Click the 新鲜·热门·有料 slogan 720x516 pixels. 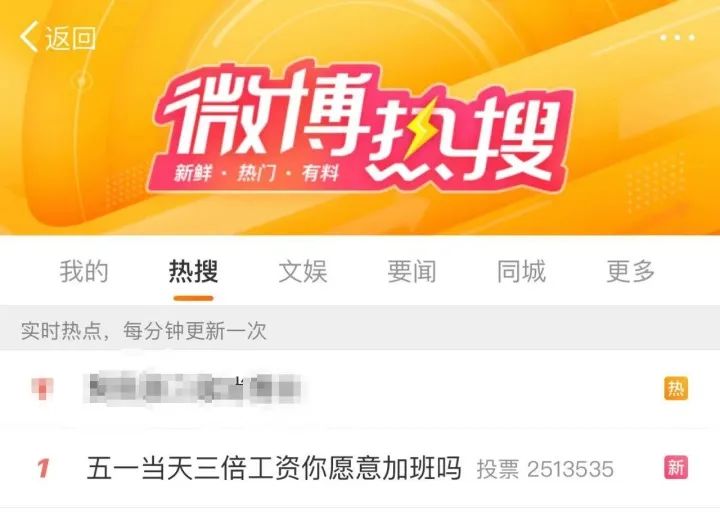tap(257, 174)
